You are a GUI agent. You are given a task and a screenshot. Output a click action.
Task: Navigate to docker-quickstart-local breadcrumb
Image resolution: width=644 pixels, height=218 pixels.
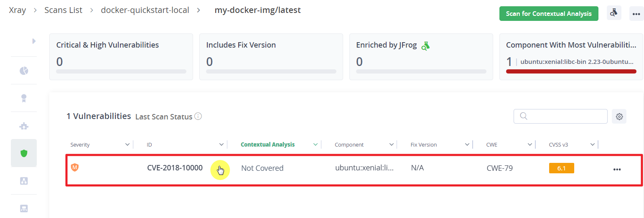(145, 10)
